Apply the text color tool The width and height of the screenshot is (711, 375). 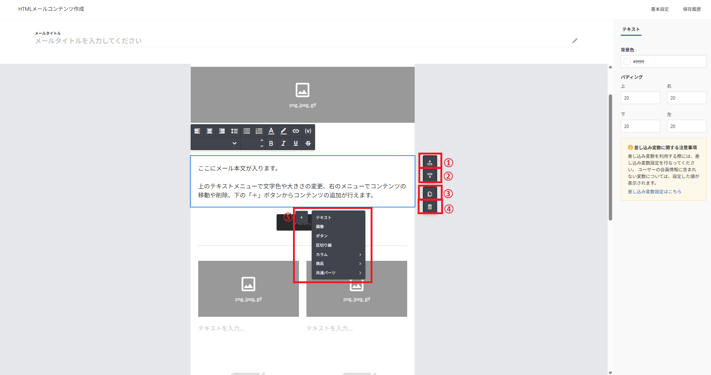click(x=271, y=131)
